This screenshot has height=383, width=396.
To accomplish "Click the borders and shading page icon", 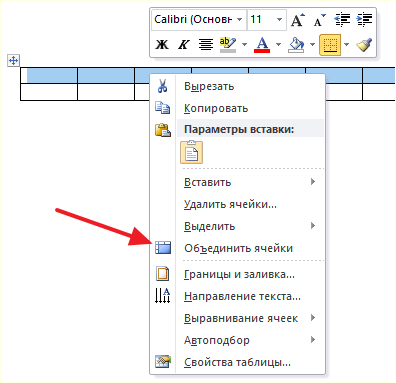I will tap(163, 274).
